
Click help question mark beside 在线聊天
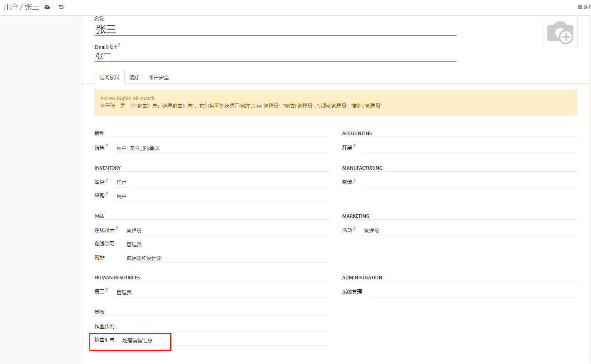117,229
